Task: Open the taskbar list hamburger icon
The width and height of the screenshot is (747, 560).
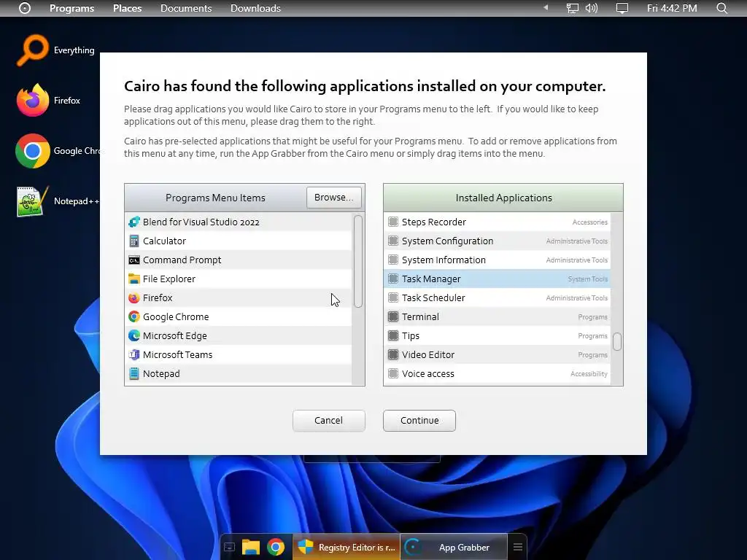Action: click(517, 547)
